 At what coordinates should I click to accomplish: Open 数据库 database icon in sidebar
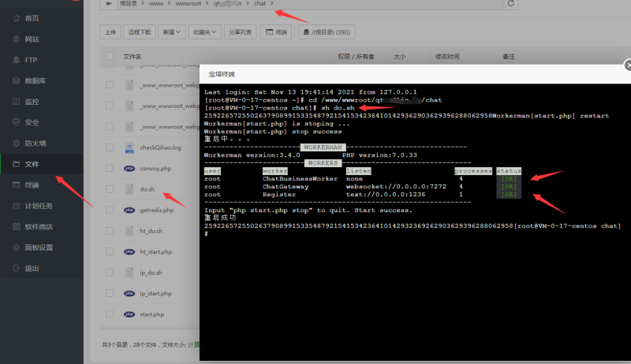(16, 80)
